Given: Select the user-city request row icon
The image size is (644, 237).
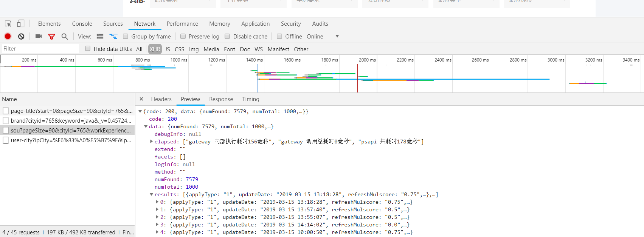Looking at the screenshot, I should click(x=6, y=140).
